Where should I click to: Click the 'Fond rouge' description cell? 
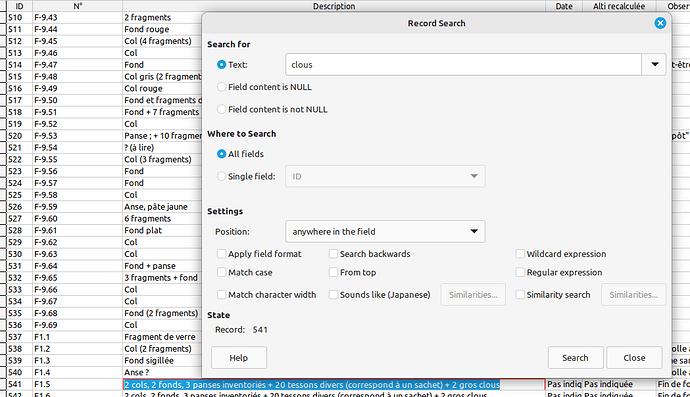pos(162,29)
